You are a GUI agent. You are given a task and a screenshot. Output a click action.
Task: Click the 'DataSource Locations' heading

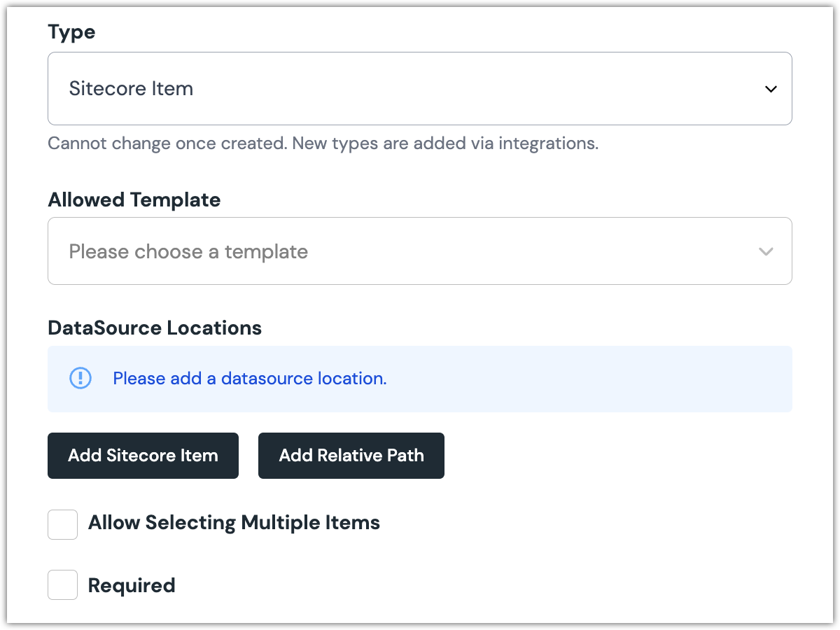click(155, 328)
